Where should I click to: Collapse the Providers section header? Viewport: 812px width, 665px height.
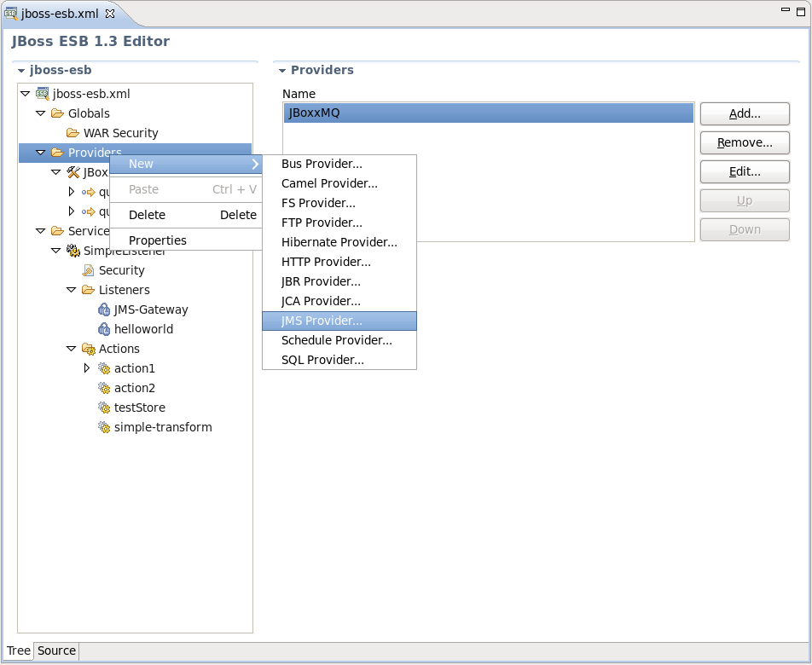pos(281,71)
